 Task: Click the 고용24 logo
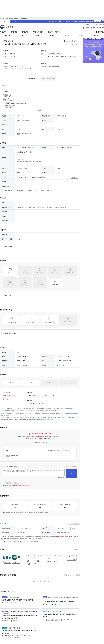[x=7, y=27]
